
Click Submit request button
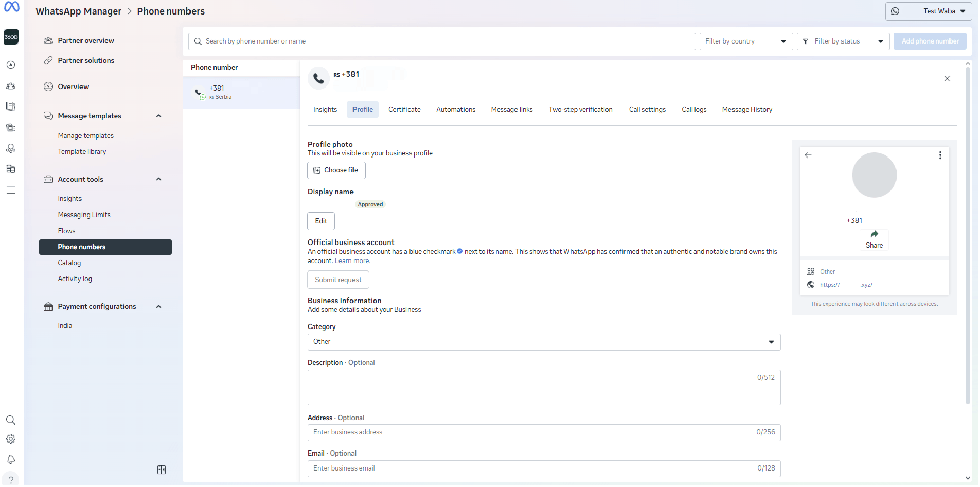click(338, 280)
